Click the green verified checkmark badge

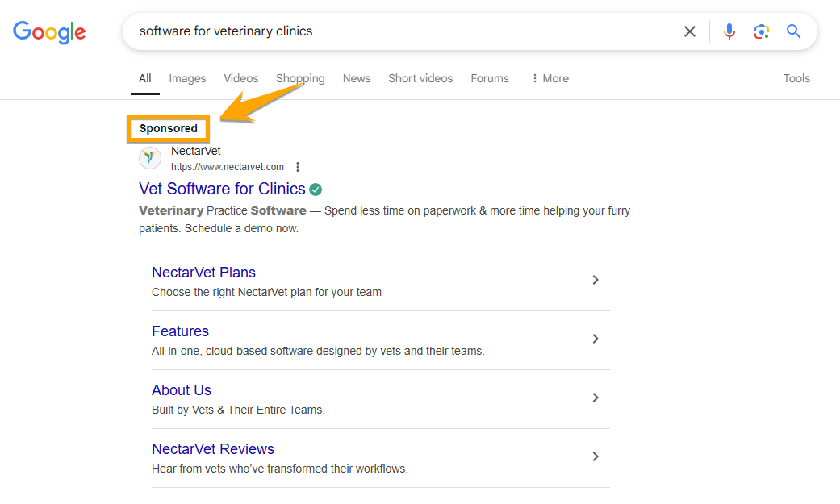(x=316, y=189)
